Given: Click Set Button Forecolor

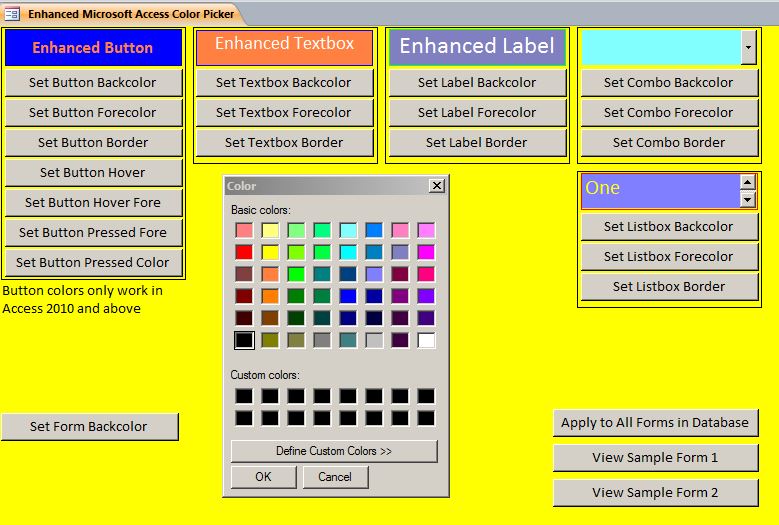Looking at the screenshot, I should (93, 112).
